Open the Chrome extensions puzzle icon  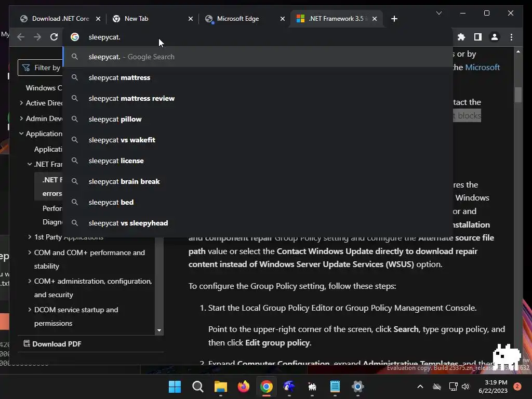click(461, 37)
